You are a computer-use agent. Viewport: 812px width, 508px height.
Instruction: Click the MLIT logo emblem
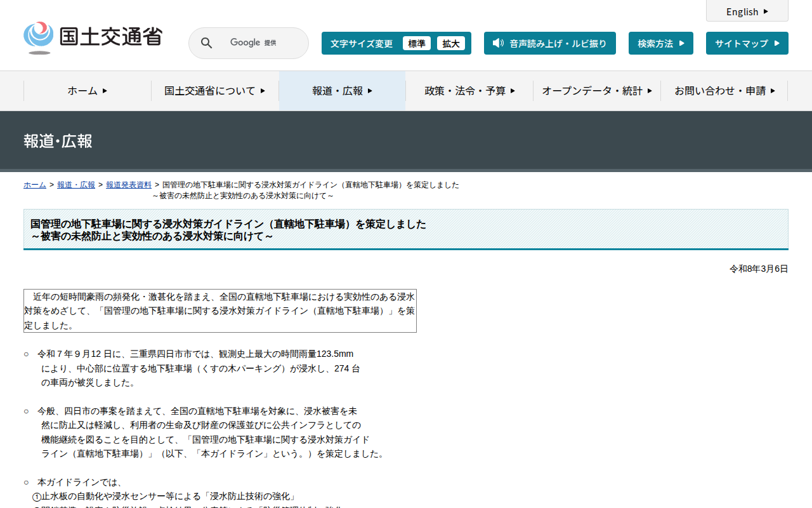(x=39, y=38)
